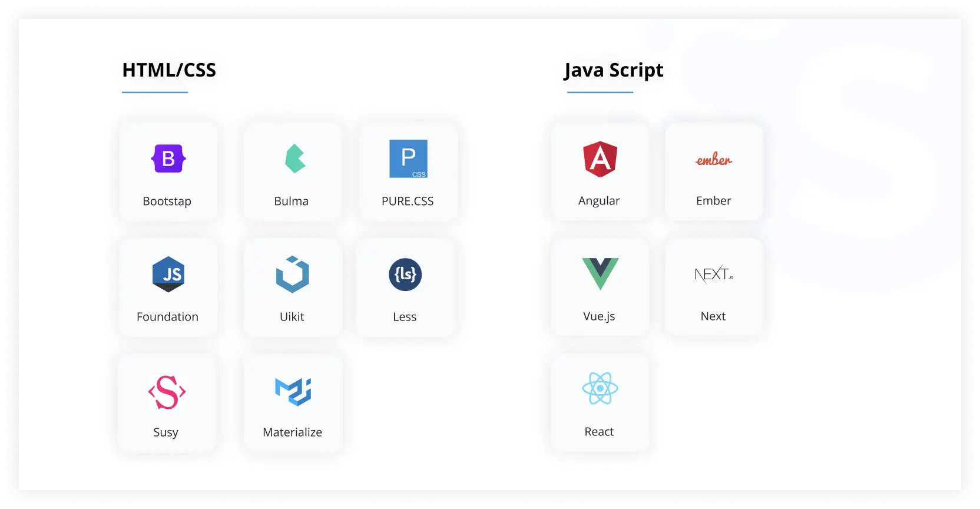Select the Ember label text
980x509 pixels.
tap(714, 200)
